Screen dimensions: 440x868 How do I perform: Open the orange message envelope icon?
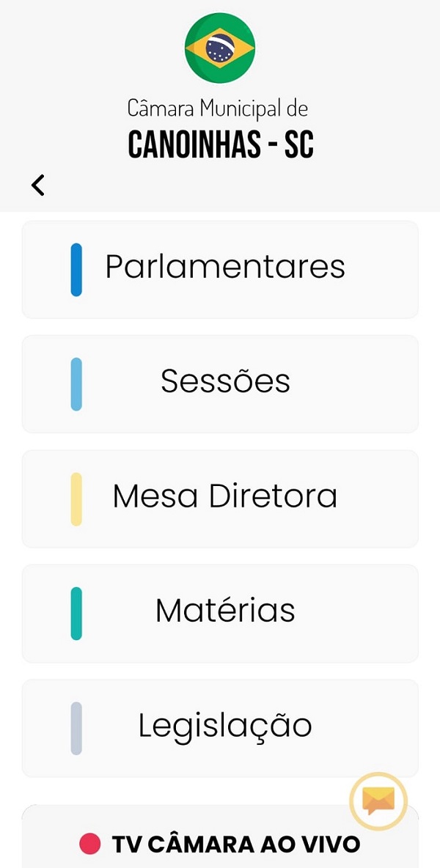click(378, 801)
